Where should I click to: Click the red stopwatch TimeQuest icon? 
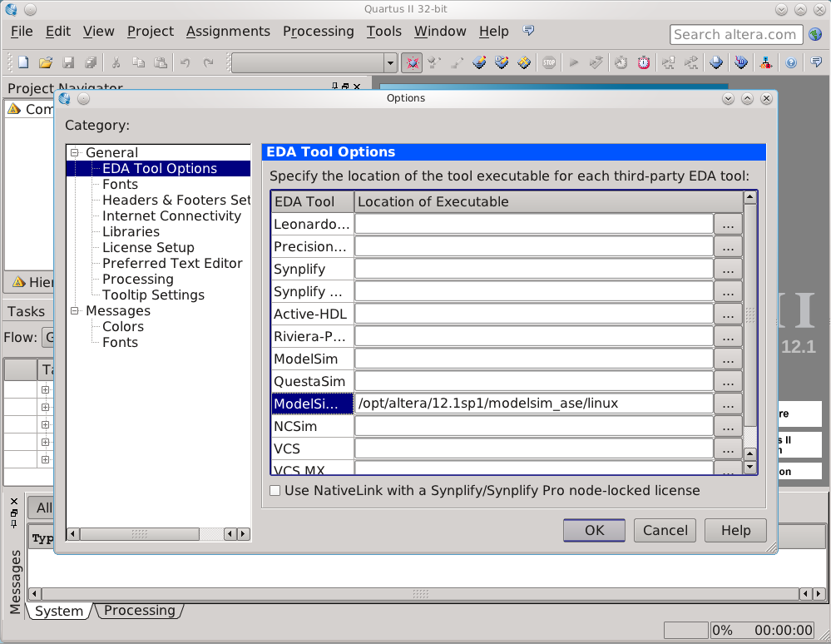(643, 62)
